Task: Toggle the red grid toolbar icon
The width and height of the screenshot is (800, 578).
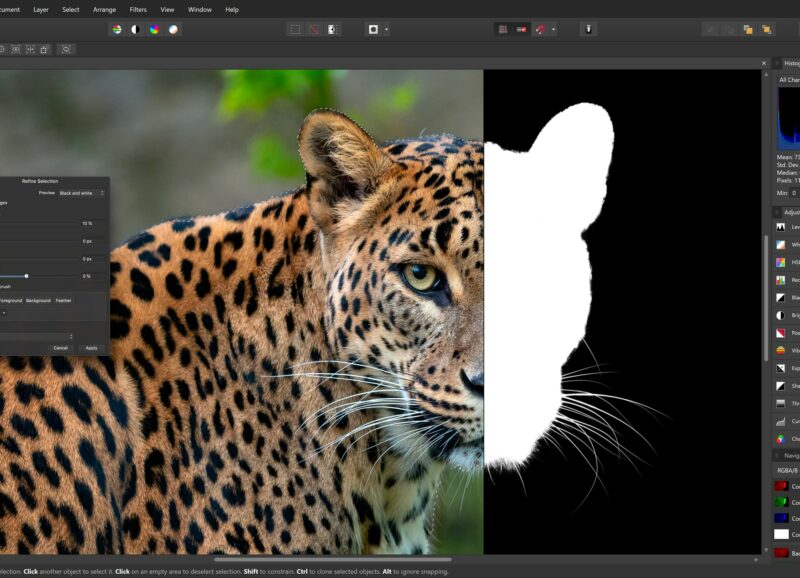Action: click(503, 29)
